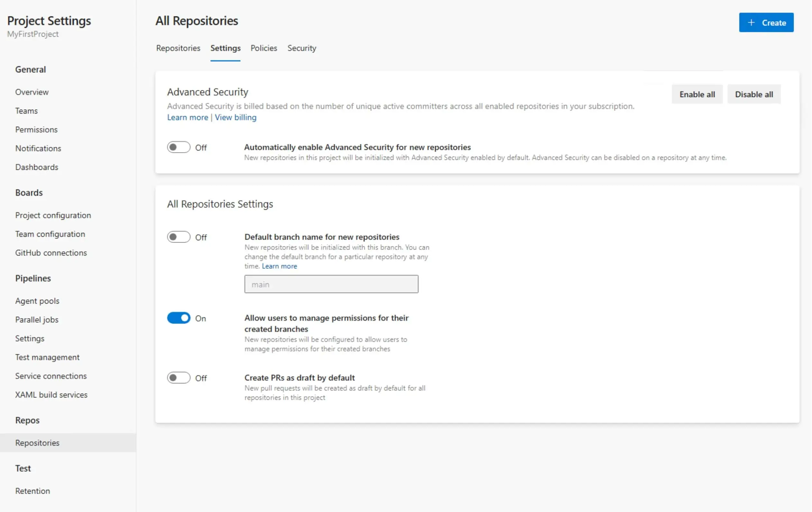812x512 pixels.
Task: Click the Service connections sidebar icon
Action: click(x=51, y=375)
